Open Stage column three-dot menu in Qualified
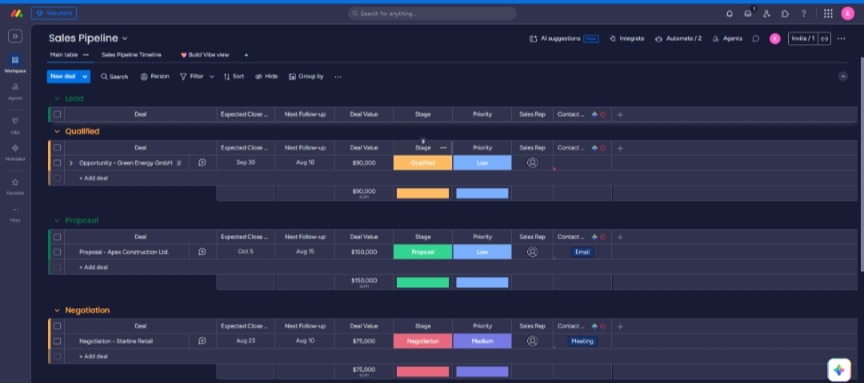The height and width of the screenshot is (383, 864). (443, 148)
